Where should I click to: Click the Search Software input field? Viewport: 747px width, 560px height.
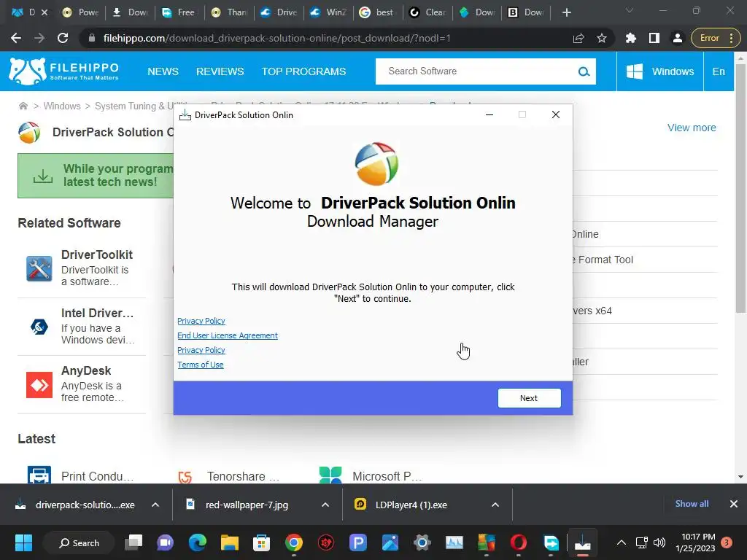pos(476,71)
